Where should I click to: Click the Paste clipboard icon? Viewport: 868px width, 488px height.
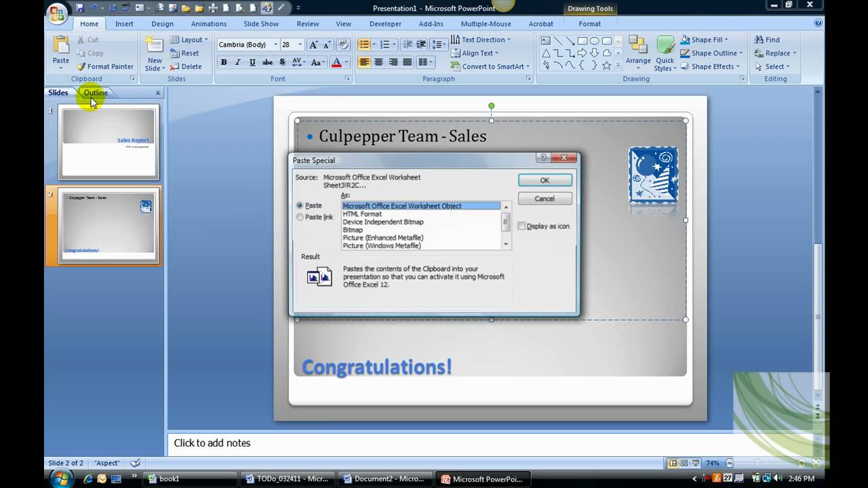(x=61, y=52)
